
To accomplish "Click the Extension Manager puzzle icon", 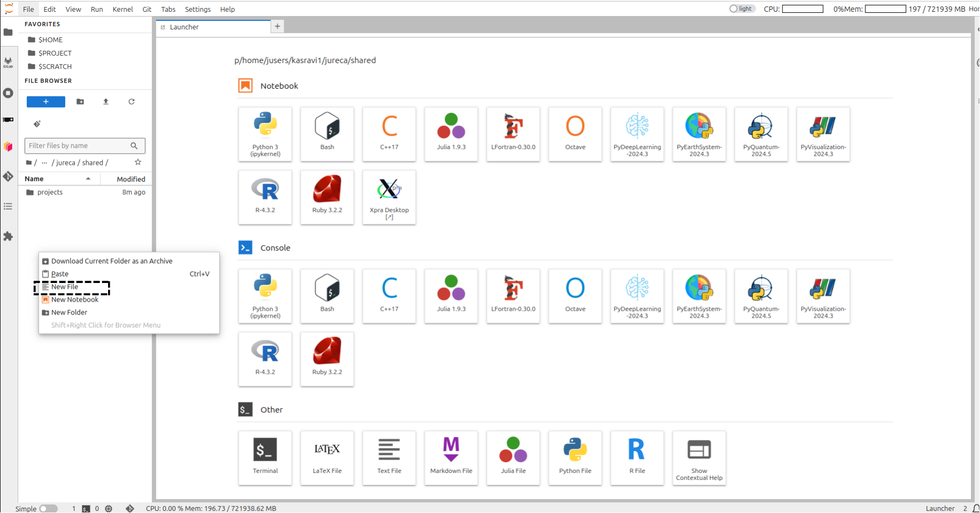I will pyautogui.click(x=8, y=236).
